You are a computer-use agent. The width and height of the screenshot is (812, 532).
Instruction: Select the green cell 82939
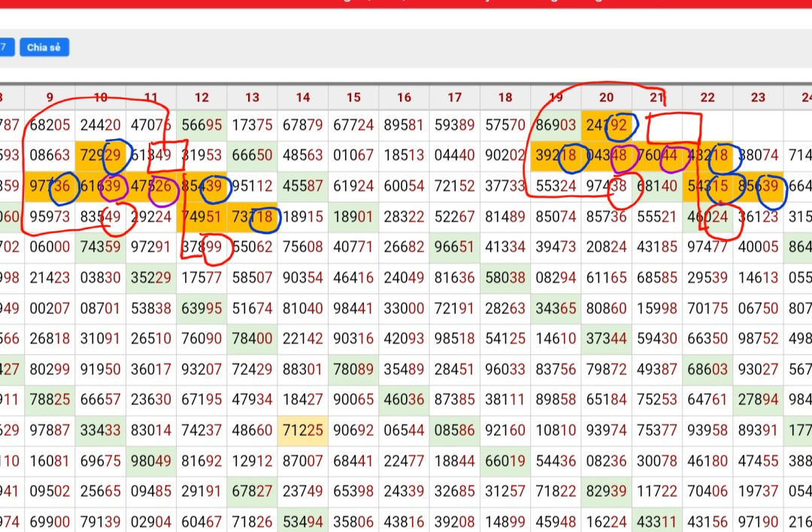pos(606,491)
